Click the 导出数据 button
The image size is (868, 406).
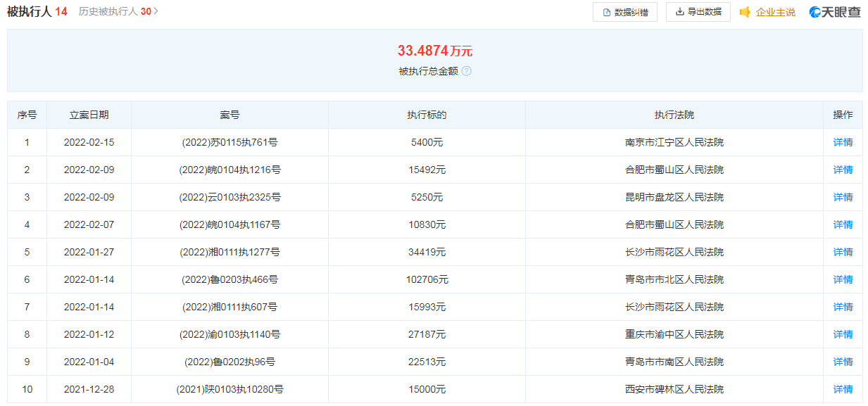(698, 12)
